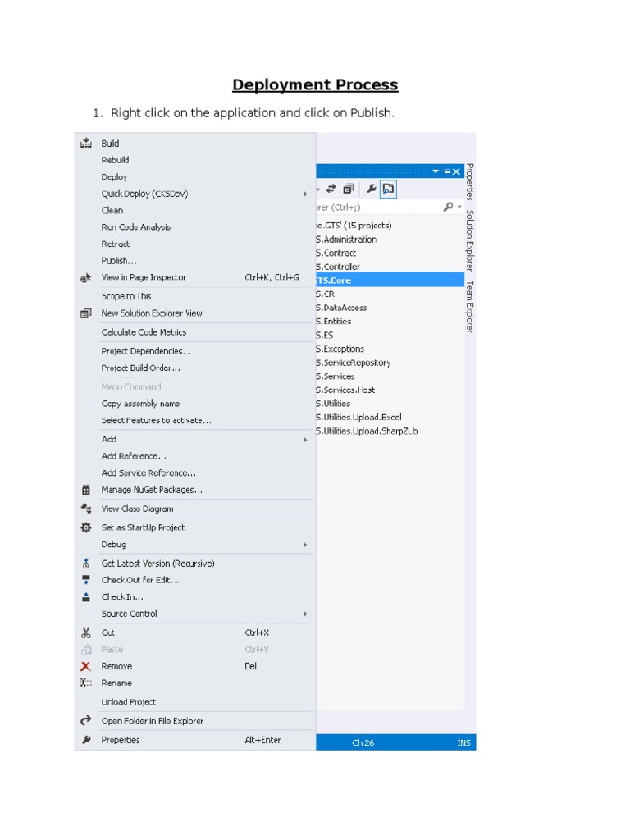The height and width of the screenshot is (840, 630).
Task: Select Publish... from the context menu
Action: click(x=119, y=261)
